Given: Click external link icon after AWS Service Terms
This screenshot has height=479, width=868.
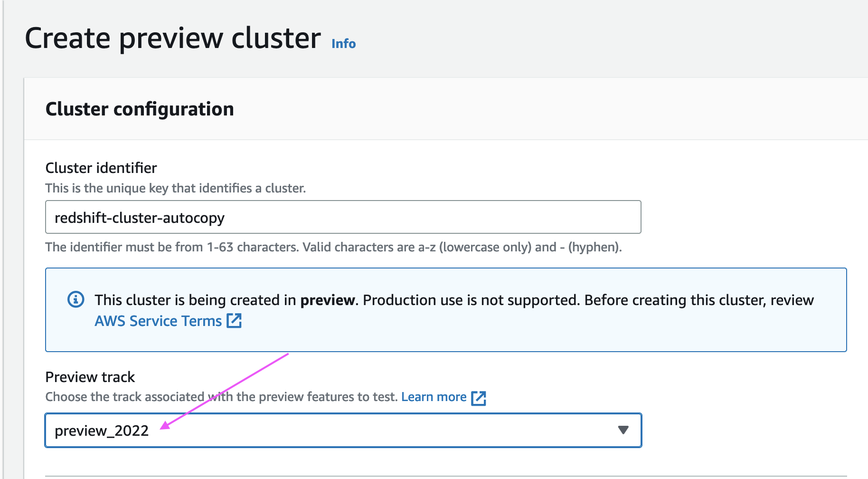Looking at the screenshot, I should pos(234,321).
